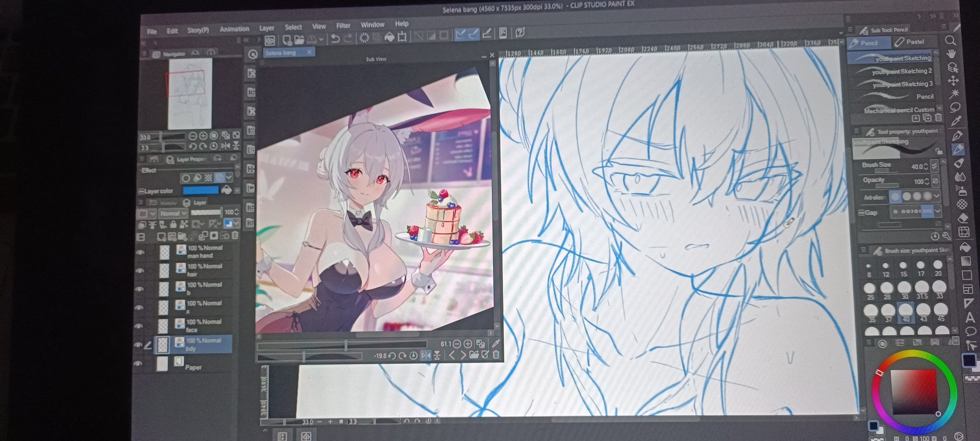Toggle Snap to Ruler in command bar
Image resolution: width=980 pixels, height=441 pixels.
tap(460, 34)
